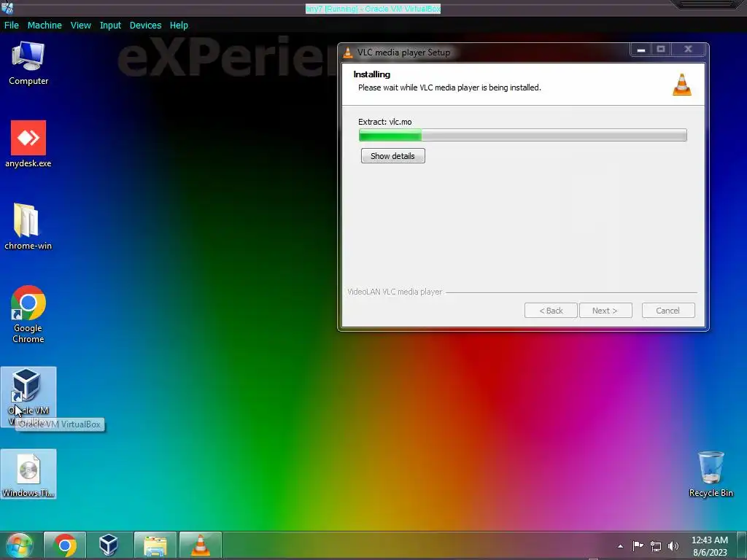Click the Show details button
This screenshot has height=560, width=747.
[392, 156]
